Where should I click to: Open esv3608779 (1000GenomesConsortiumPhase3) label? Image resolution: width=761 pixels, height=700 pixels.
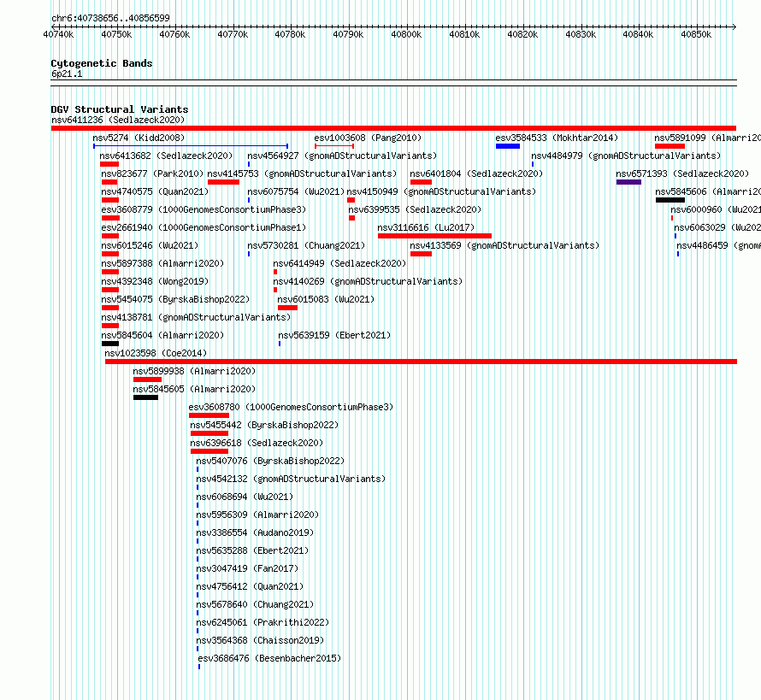pyautogui.click(x=204, y=209)
